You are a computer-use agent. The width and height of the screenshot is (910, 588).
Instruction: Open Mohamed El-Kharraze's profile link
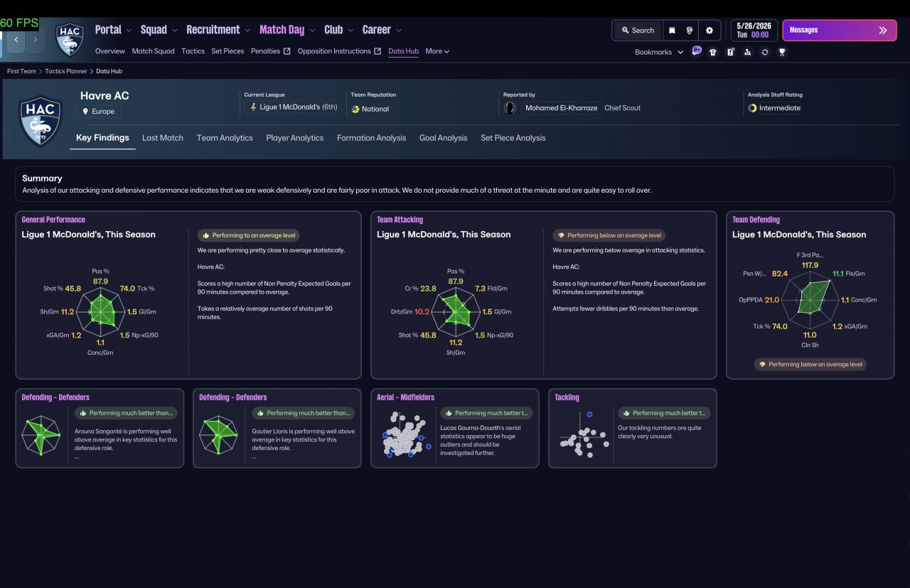[561, 108]
